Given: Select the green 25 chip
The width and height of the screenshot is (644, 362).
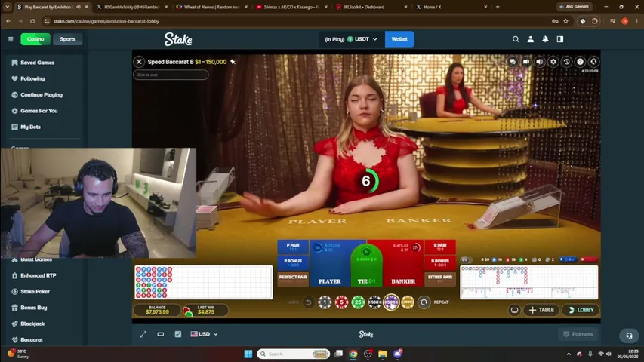Looking at the screenshot, I should pos(358,302).
